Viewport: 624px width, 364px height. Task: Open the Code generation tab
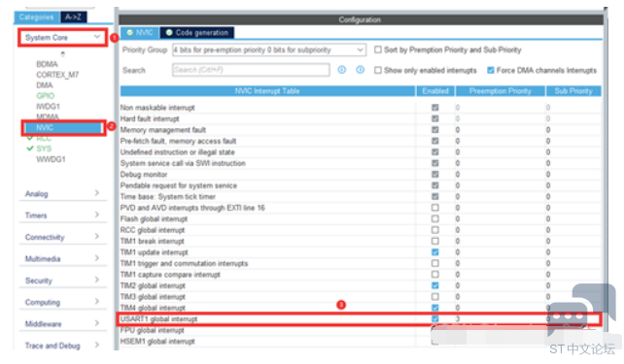197,33
